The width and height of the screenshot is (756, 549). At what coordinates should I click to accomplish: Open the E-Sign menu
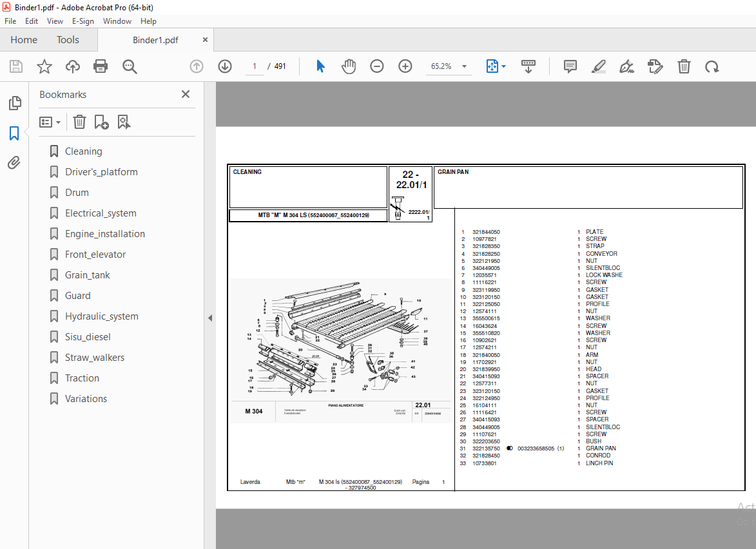[x=83, y=21]
